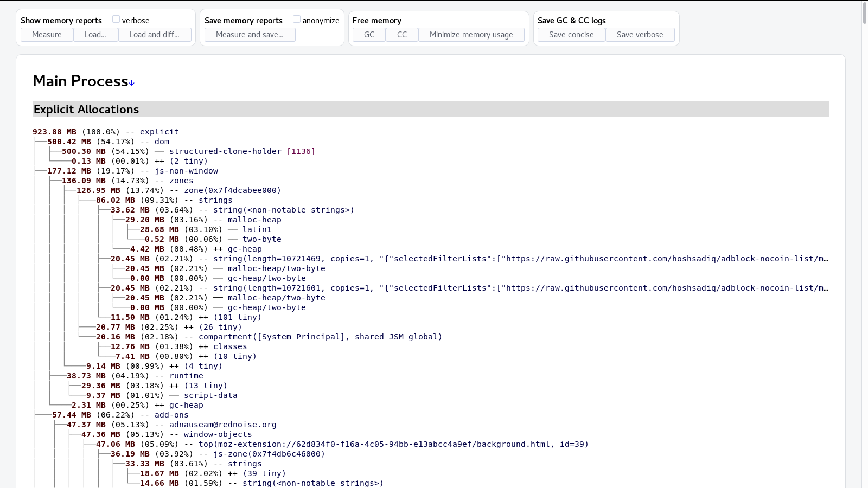Image resolution: width=868 pixels, height=488 pixels.
Task: Enable the verbose checkbox
Action: [x=116, y=18]
